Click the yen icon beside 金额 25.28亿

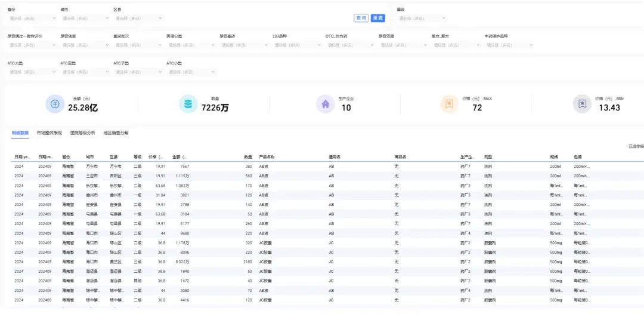click(x=55, y=104)
